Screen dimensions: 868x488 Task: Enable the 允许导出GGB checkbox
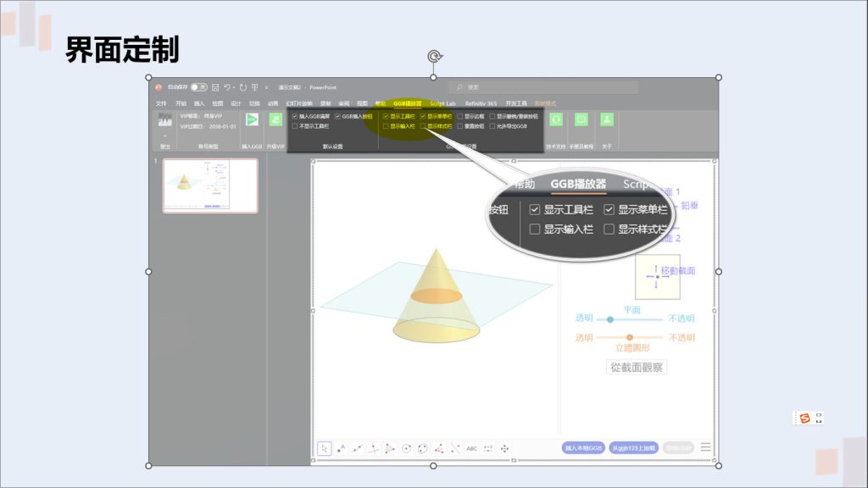(492, 128)
